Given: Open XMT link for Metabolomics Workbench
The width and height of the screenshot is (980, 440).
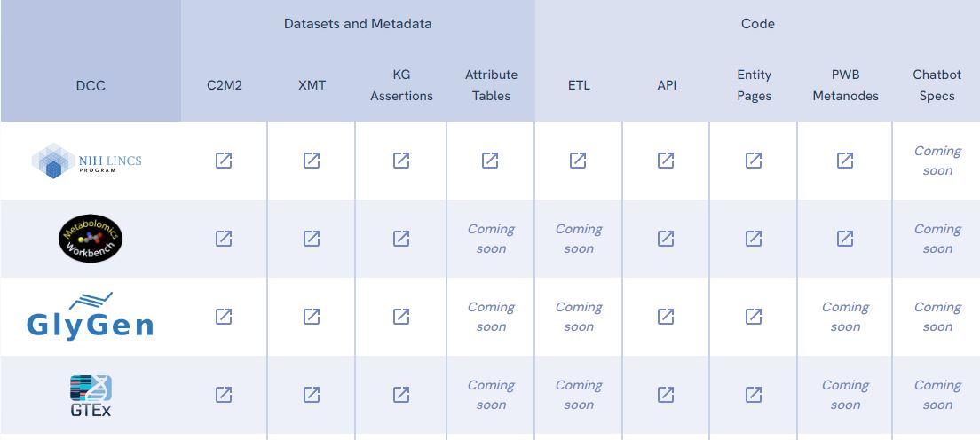Looking at the screenshot, I should tap(312, 239).
